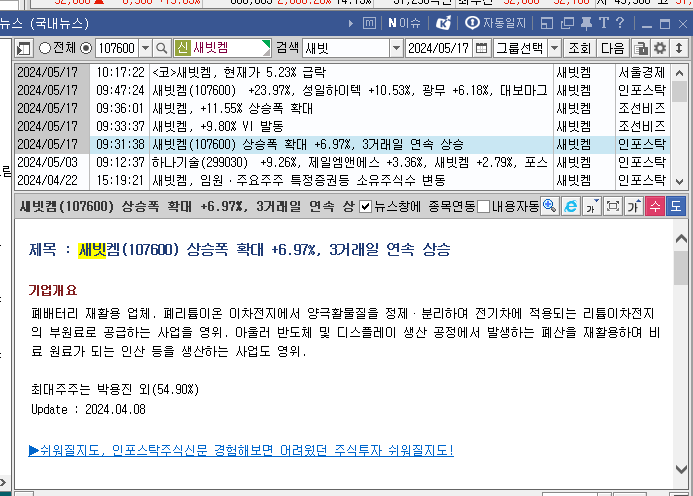Click the article title 제목 line
693x496 pixels.
click(x=240, y=250)
